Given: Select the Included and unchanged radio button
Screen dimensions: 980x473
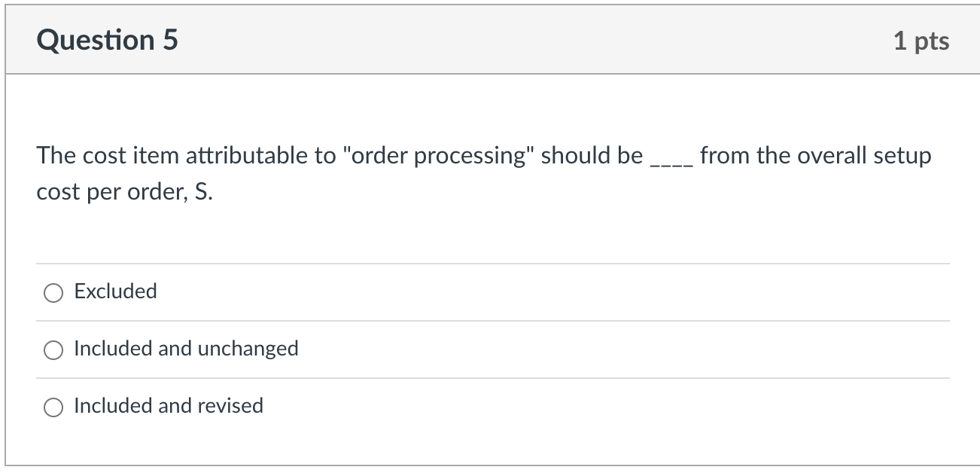Looking at the screenshot, I should pyautogui.click(x=53, y=349).
